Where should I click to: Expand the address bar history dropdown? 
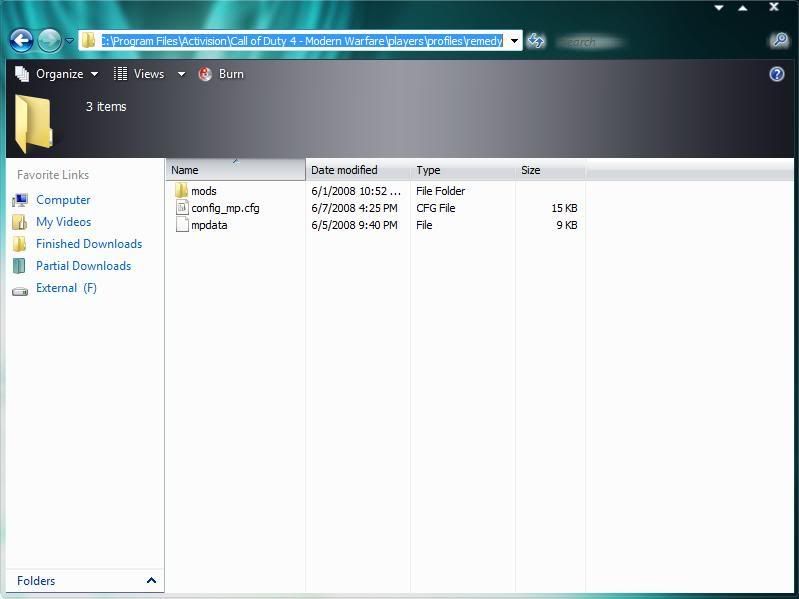(x=515, y=41)
